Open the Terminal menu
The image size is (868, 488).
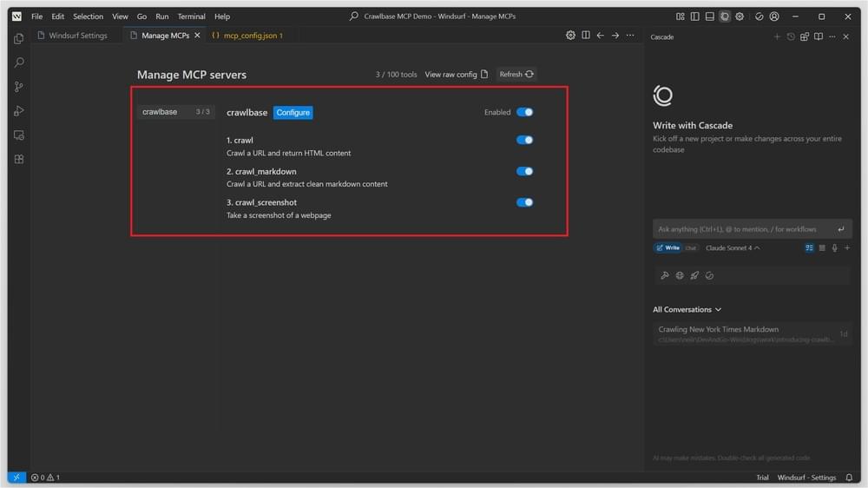(x=192, y=16)
